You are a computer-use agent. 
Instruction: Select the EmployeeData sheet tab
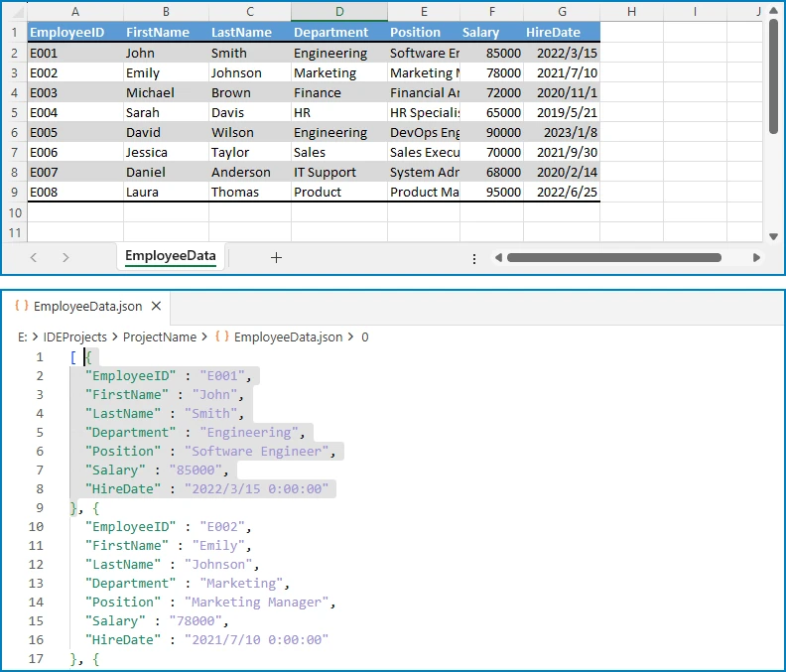click(171, 256)
